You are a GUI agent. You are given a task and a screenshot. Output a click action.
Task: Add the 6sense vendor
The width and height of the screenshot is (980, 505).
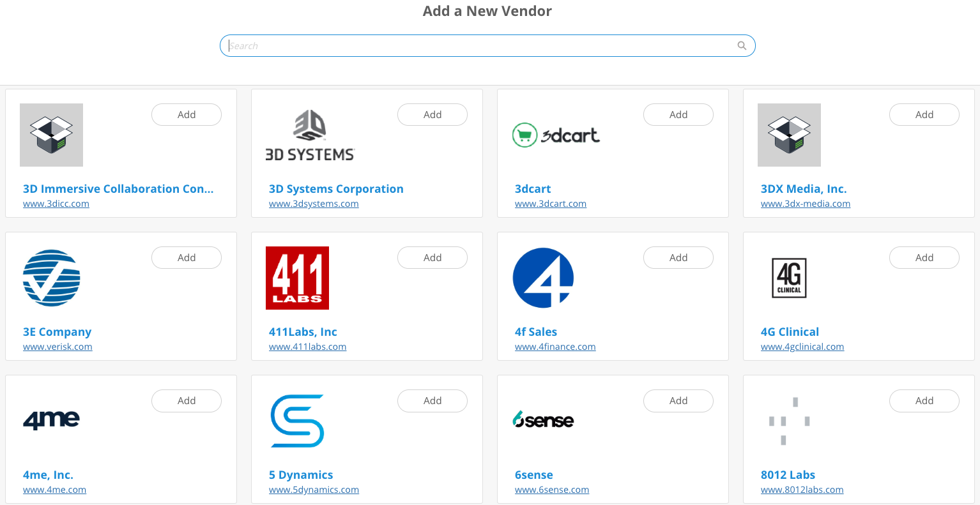point(678,401)
